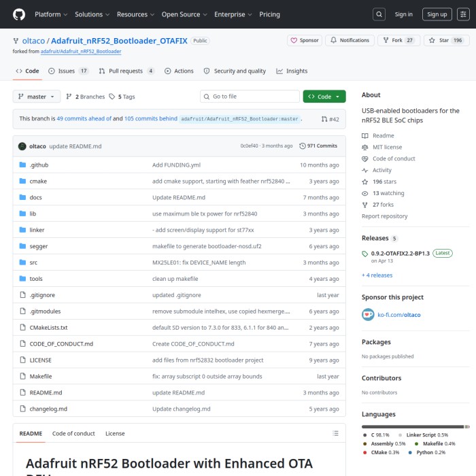Open the oltaco owner link
476x476 pixels.
tap(33, 41)
